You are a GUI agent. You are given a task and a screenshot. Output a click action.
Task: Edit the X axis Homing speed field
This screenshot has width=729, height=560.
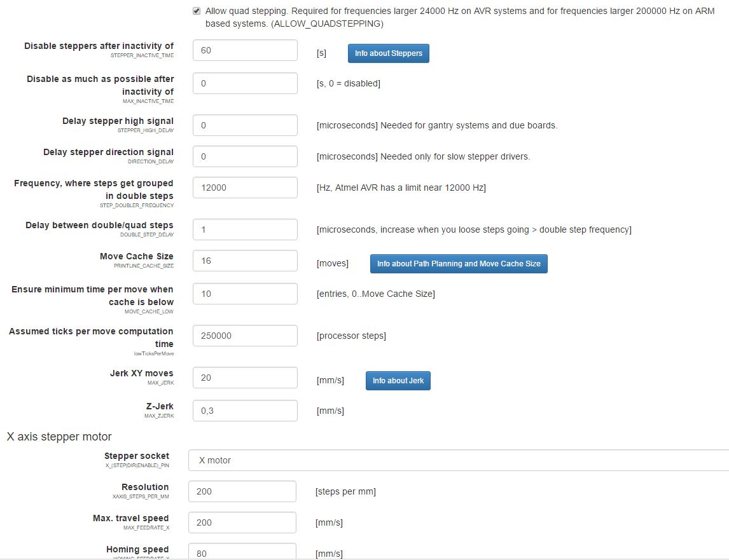click(242, 552)
